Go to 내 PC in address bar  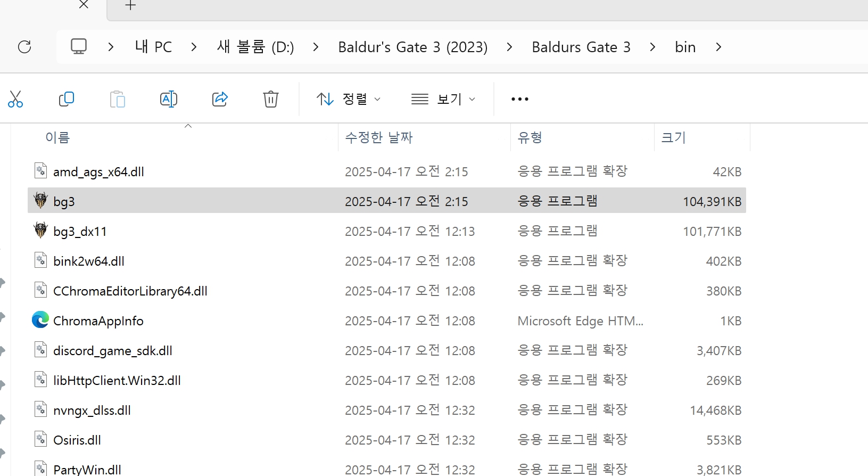pyautogui.click(x=153, y=47)
